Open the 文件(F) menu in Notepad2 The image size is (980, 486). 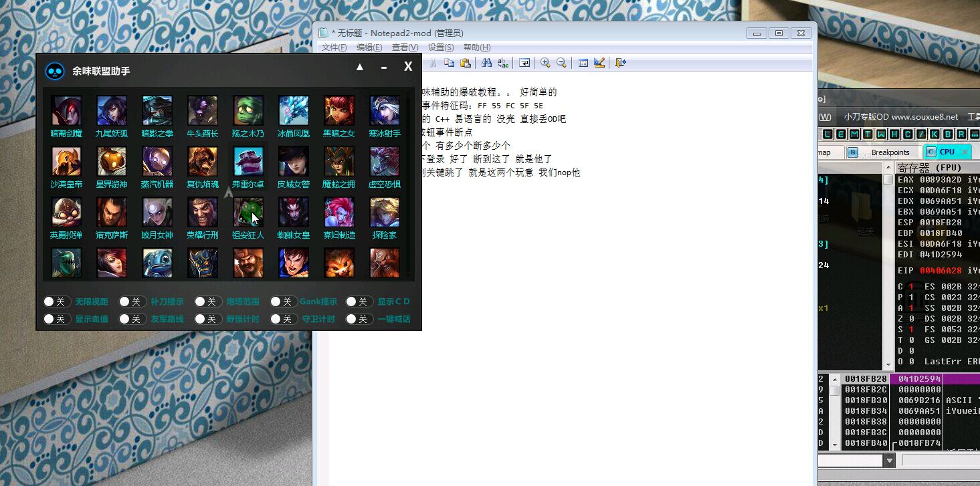334,47
